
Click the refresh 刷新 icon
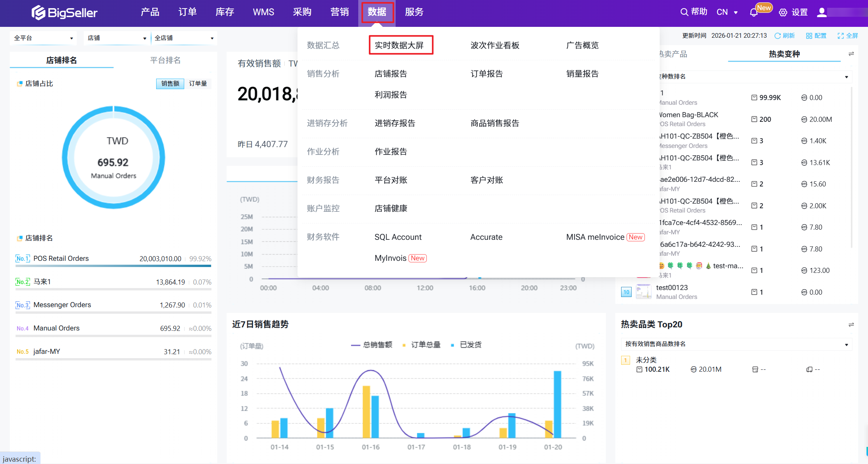[778, 36]
